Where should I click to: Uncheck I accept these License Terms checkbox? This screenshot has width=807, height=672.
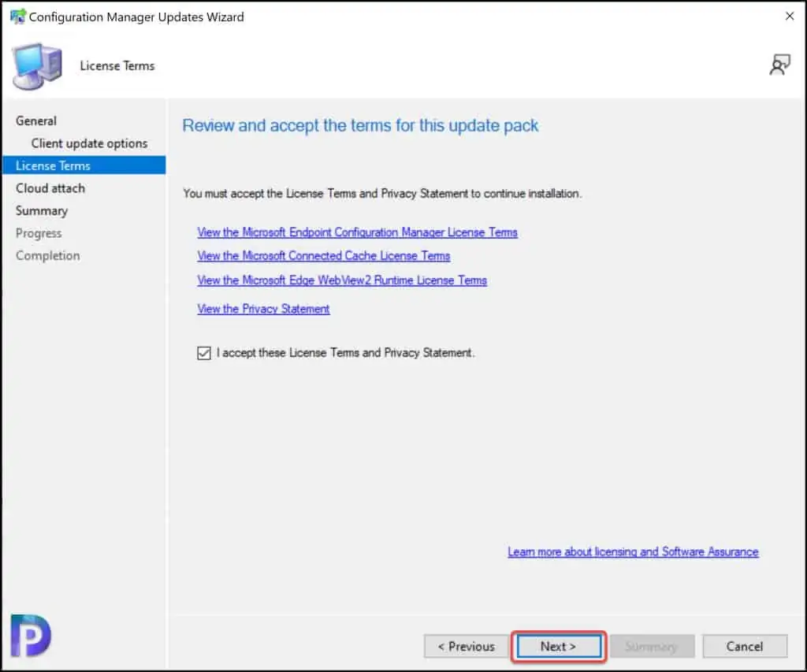click(204, 353)
